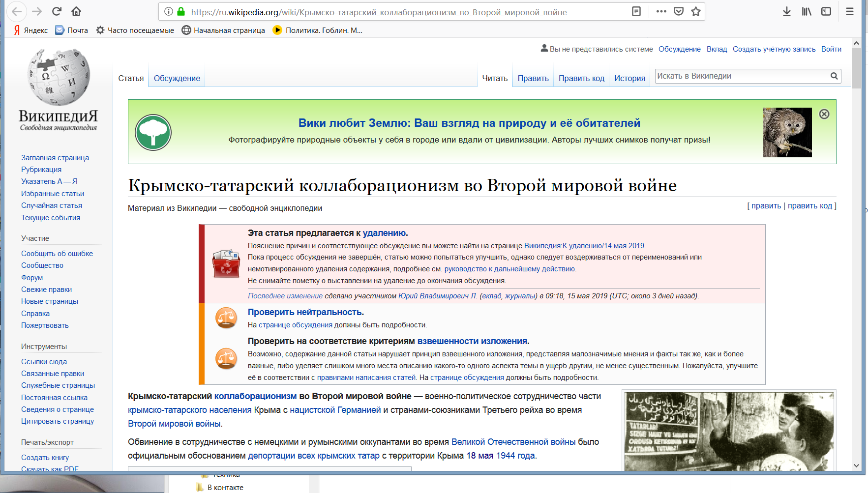Open the История tab
Viewport: 868px width, 493px height.
pos(629,78)
